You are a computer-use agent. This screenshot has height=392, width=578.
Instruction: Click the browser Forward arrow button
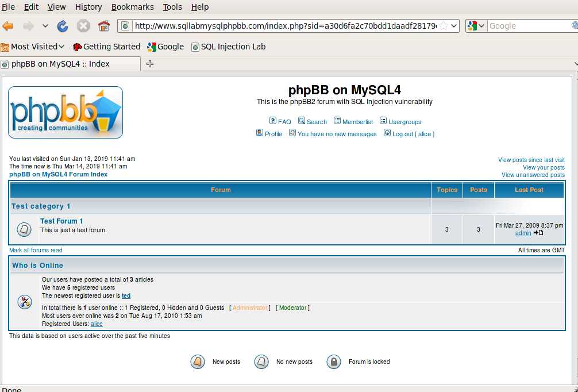pyautogui.click(x=28, y=26)
